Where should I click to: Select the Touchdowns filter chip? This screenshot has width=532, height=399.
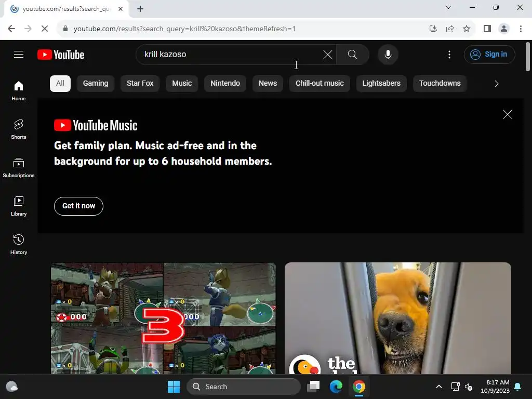(440, 84)
